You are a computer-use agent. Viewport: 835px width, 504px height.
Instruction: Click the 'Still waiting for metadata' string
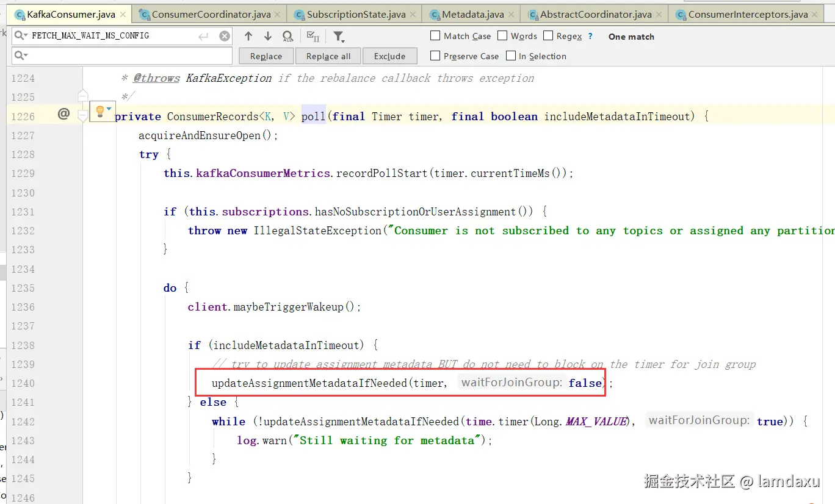(x=388, y=441)
